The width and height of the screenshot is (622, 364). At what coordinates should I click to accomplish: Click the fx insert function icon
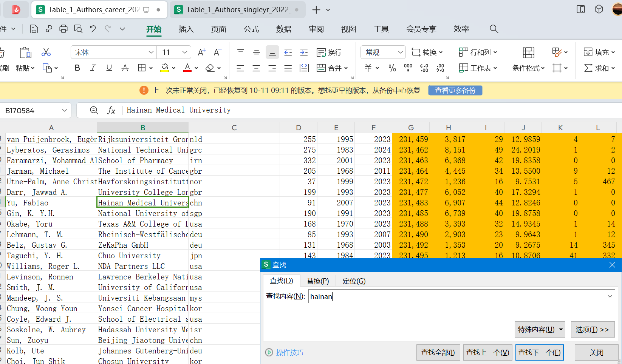pos(111,110)
